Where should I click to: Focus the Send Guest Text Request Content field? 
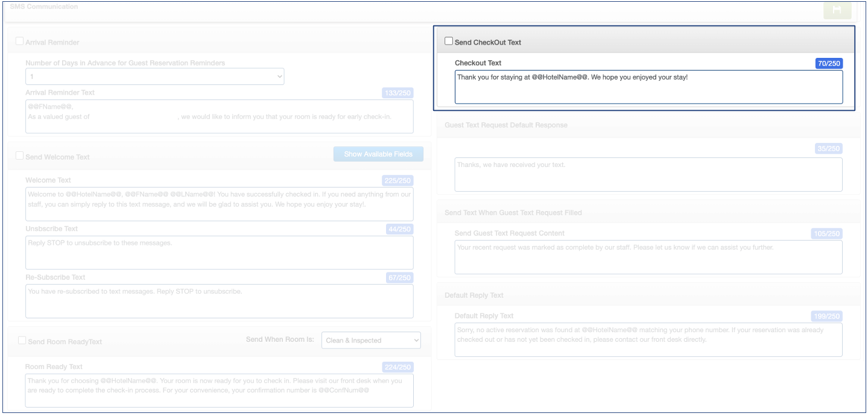tap(648, 257)
